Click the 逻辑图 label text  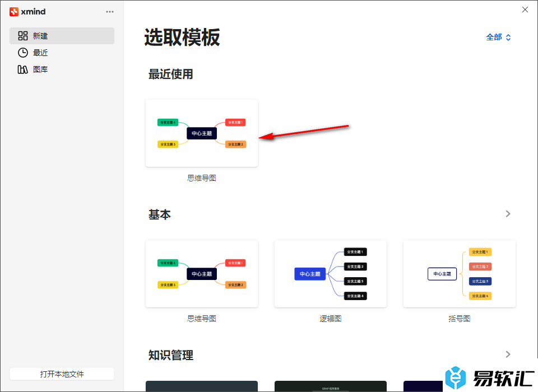[x=331, y=319]
